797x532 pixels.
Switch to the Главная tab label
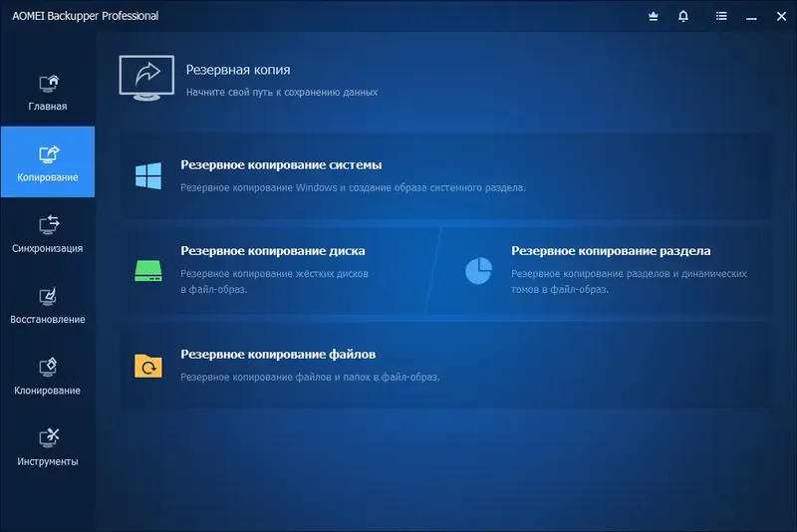(x=48, y=107)
